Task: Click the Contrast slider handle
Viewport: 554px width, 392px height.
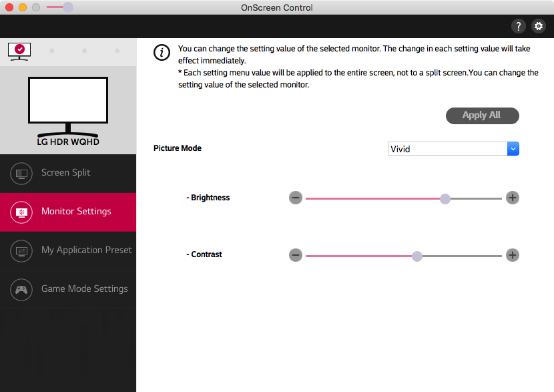Action: [417, 256]
